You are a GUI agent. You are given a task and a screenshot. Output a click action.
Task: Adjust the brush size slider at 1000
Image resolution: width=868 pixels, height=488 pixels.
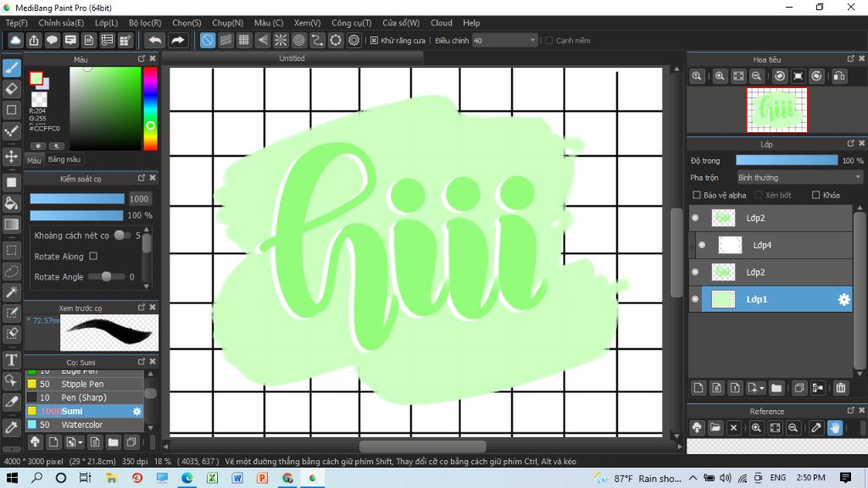[x=77, y=198]
